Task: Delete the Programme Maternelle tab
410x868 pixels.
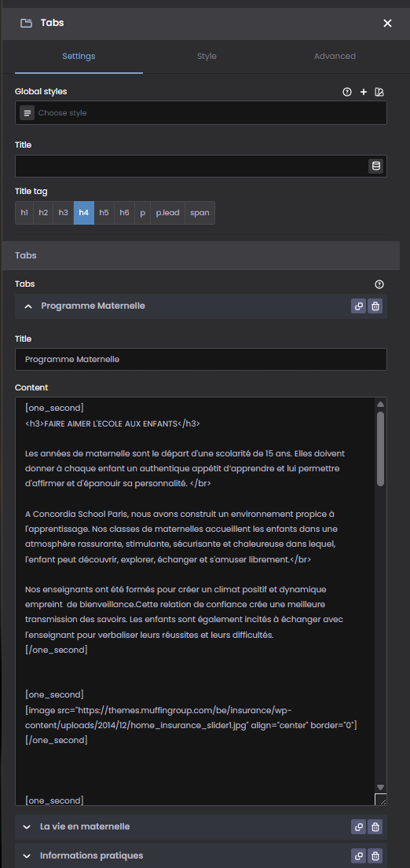Action: coord(375,306)
